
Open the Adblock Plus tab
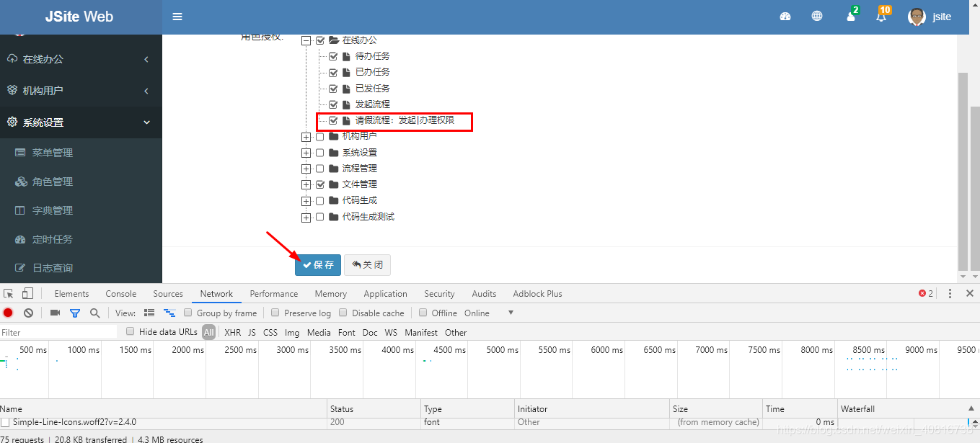coord(537,293)
